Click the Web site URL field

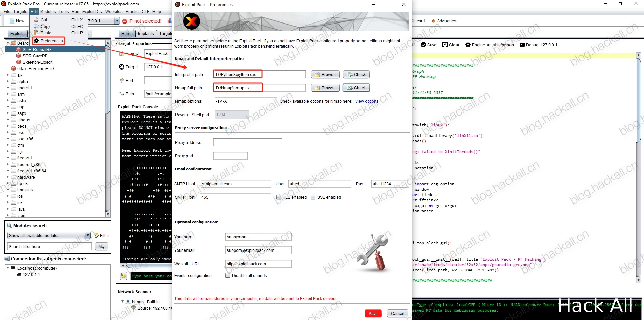(x=259, y=264)
